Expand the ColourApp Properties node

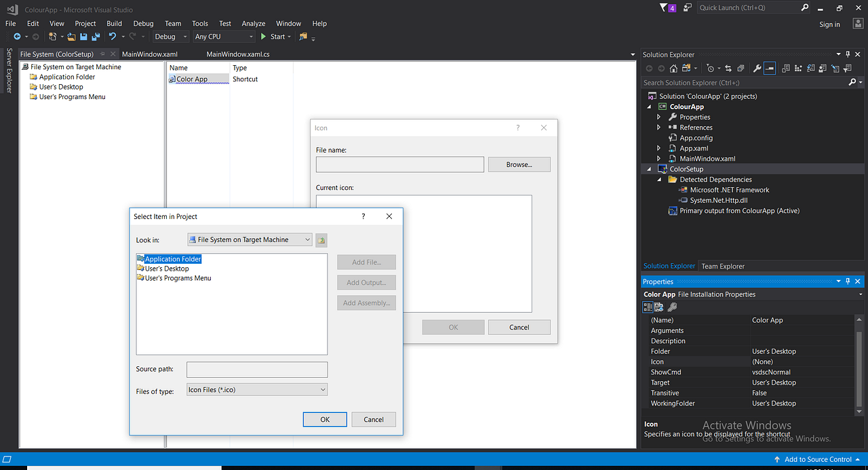click(x=658, y=117)
